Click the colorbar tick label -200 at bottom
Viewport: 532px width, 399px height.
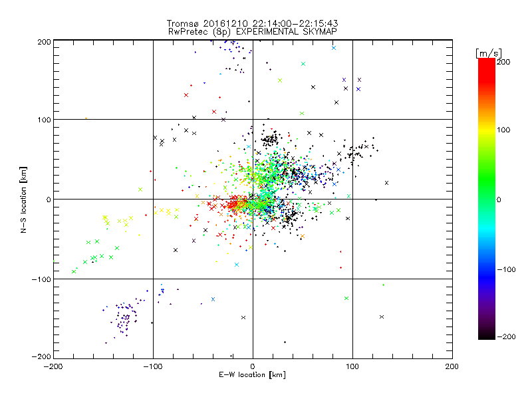(506, 336)
